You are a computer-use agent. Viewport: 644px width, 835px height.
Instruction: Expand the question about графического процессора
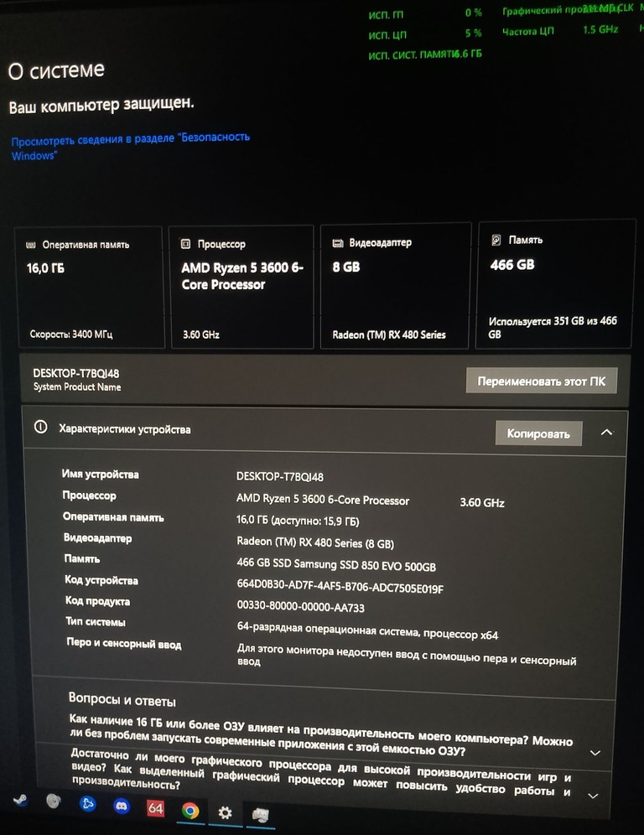coord(592,796)
